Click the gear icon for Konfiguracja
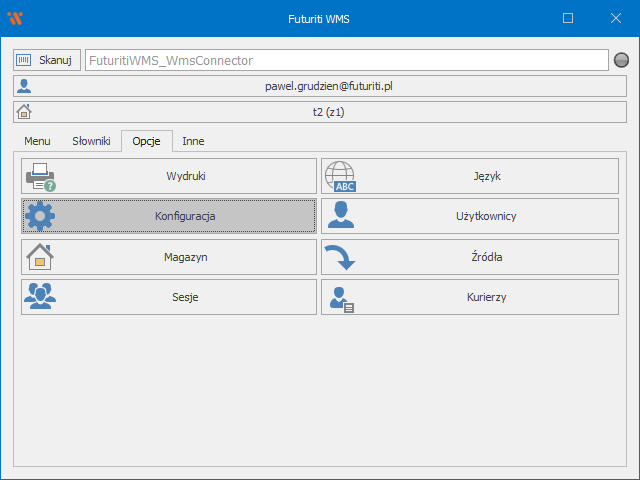The width and height of the screenshot is (640, 480). point(40,216)
